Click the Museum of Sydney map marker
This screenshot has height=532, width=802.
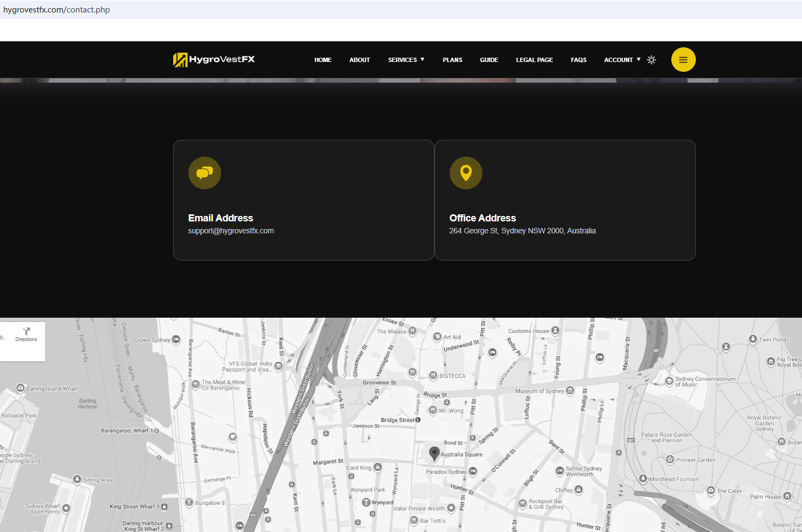coord(570,391)
